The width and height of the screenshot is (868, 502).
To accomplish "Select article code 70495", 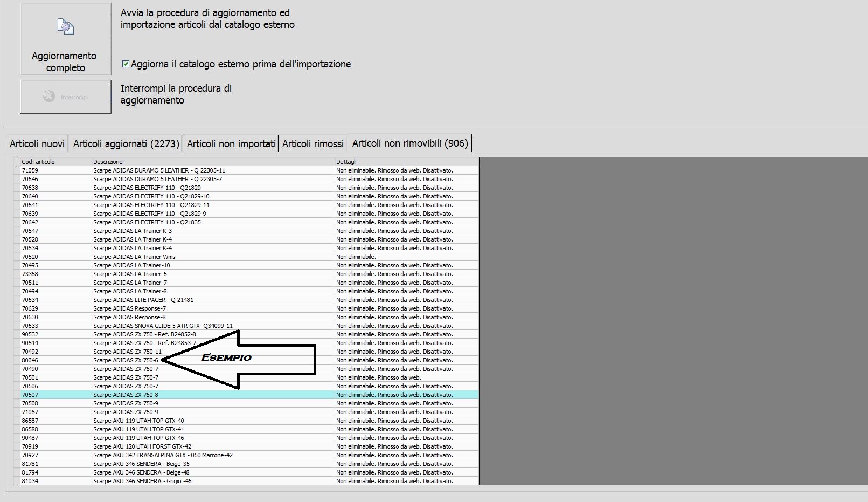I will pos(30,265).
